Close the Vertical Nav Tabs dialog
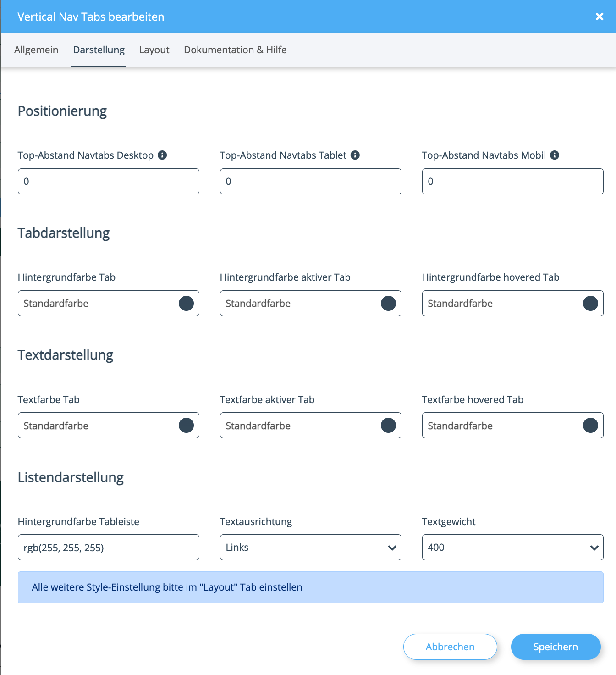This screenshot has width=616, height=675. click(x=599, y=17)
